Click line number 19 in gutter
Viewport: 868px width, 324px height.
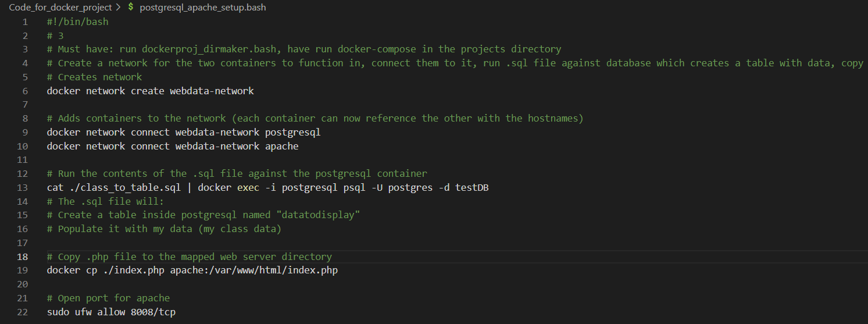23,270
